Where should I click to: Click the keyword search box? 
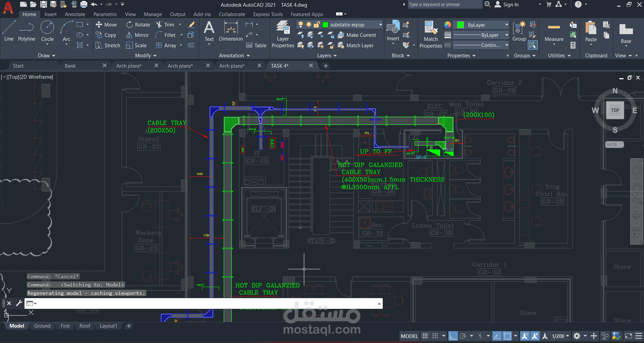click(x=444, y=4)
